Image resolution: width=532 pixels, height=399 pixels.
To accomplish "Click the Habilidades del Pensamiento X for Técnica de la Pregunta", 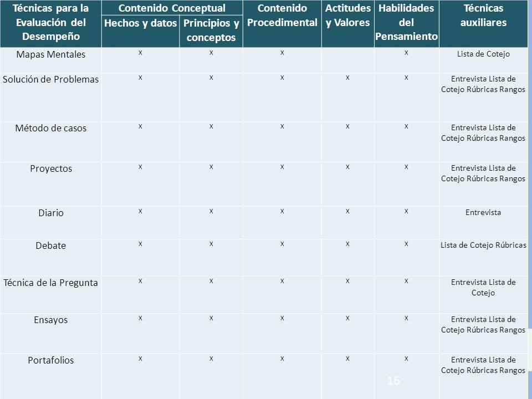I will (406, 281).
